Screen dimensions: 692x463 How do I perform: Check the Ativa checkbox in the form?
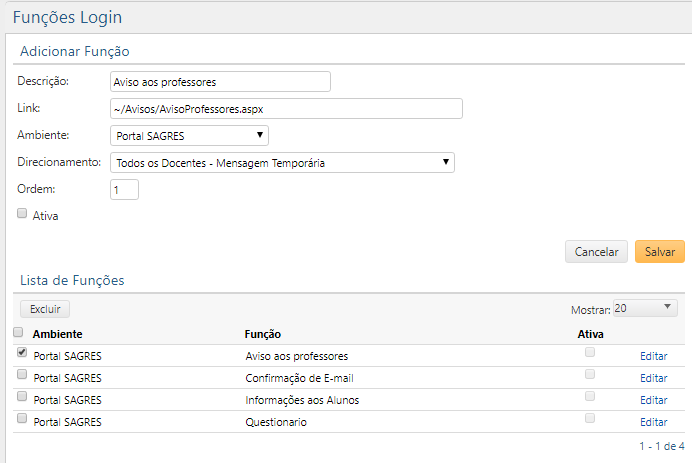click(x=22, y=213)
